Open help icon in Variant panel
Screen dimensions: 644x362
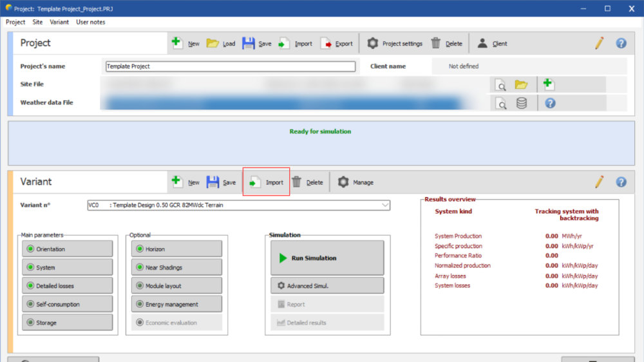[621, 182]
